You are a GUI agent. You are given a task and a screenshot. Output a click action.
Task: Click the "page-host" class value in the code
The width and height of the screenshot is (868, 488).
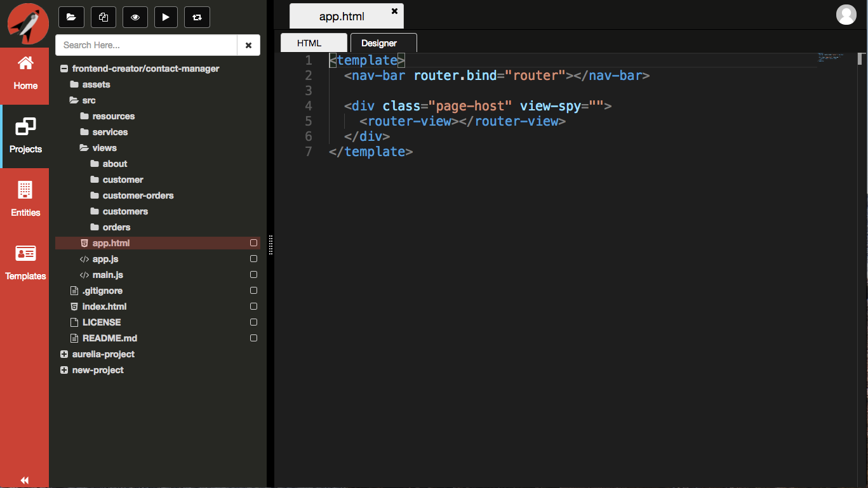click(x=471, y=106)
